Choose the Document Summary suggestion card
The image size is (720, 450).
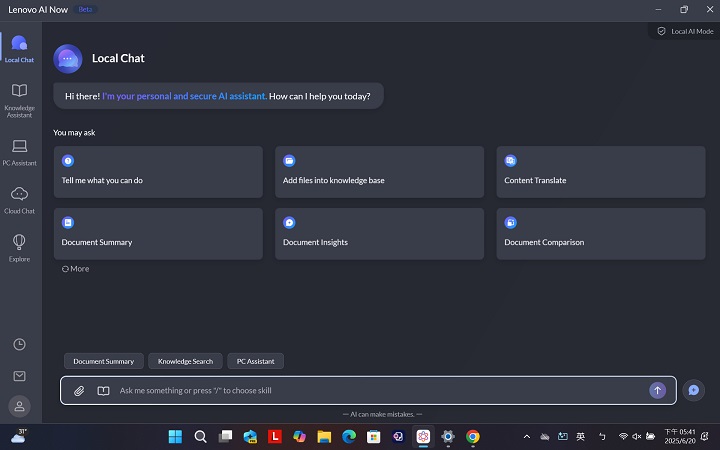point(158,234)
